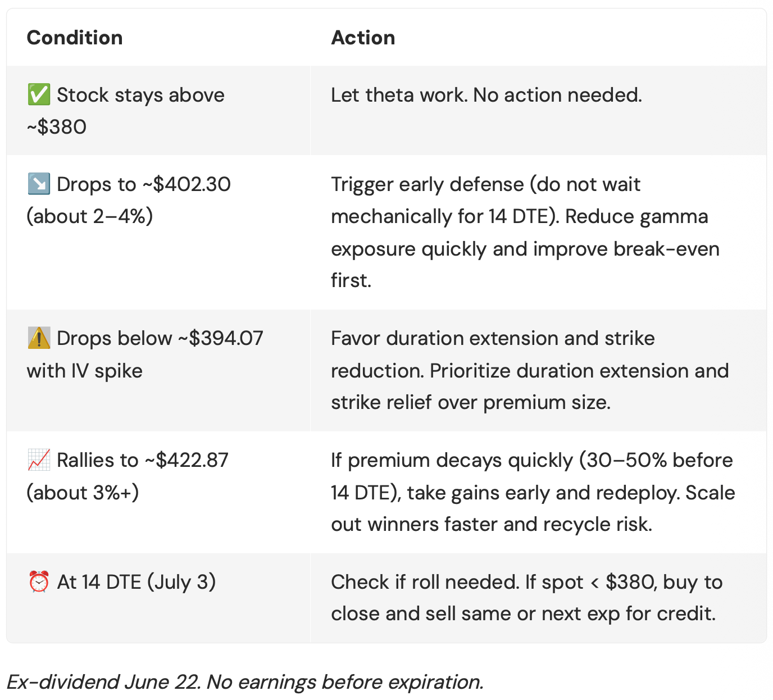773x700 pixels.
Task: Click 'Check if roll needed' action text
Action: click(425, 582)
